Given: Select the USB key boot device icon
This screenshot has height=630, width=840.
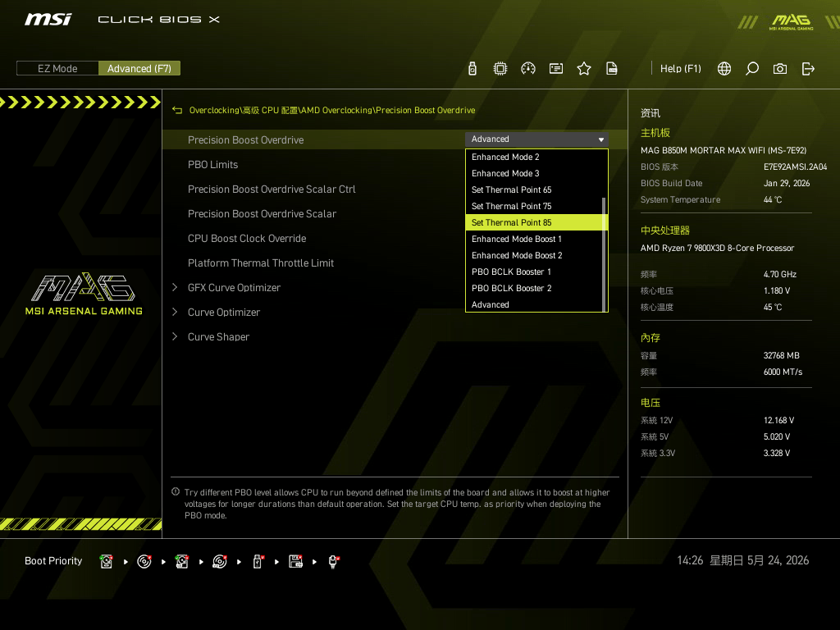Looking at the screenshot, I should pyautogui.click(x=258, y=561).
